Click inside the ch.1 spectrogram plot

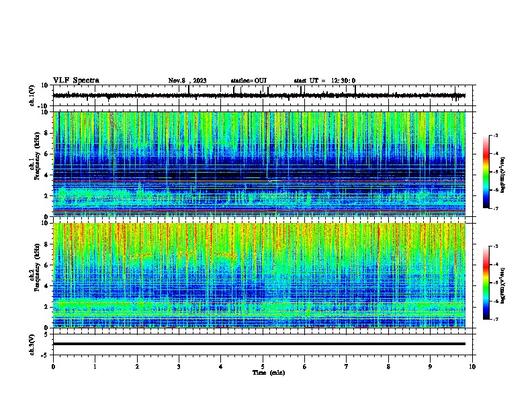click(x=259, y=164)
